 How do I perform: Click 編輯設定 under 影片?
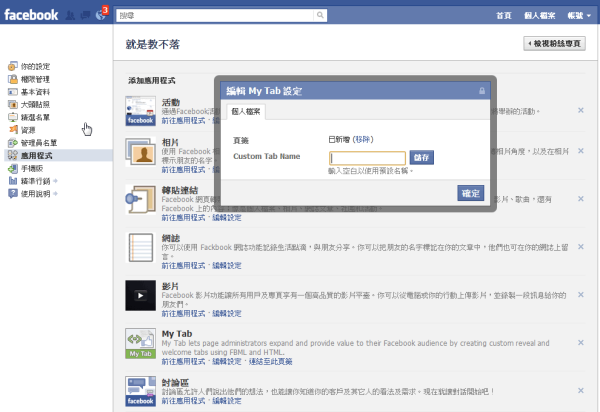(227, 314)
